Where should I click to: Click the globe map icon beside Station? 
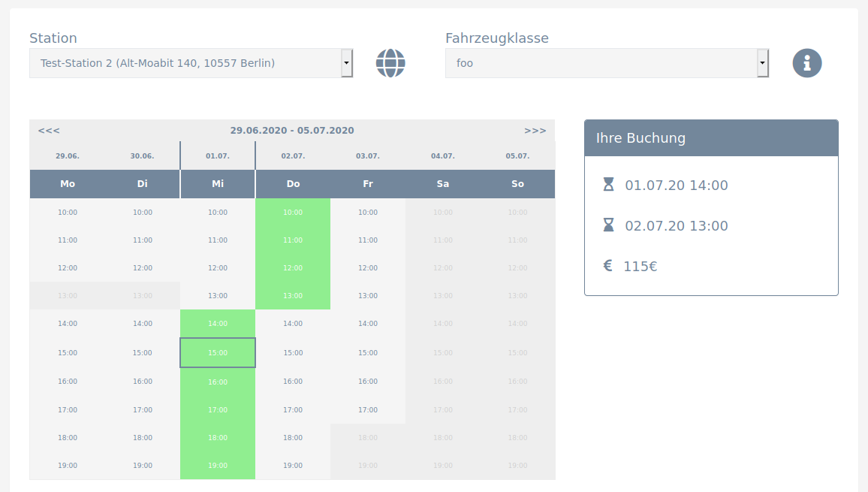pyautogui.click(x=390, y=63)
